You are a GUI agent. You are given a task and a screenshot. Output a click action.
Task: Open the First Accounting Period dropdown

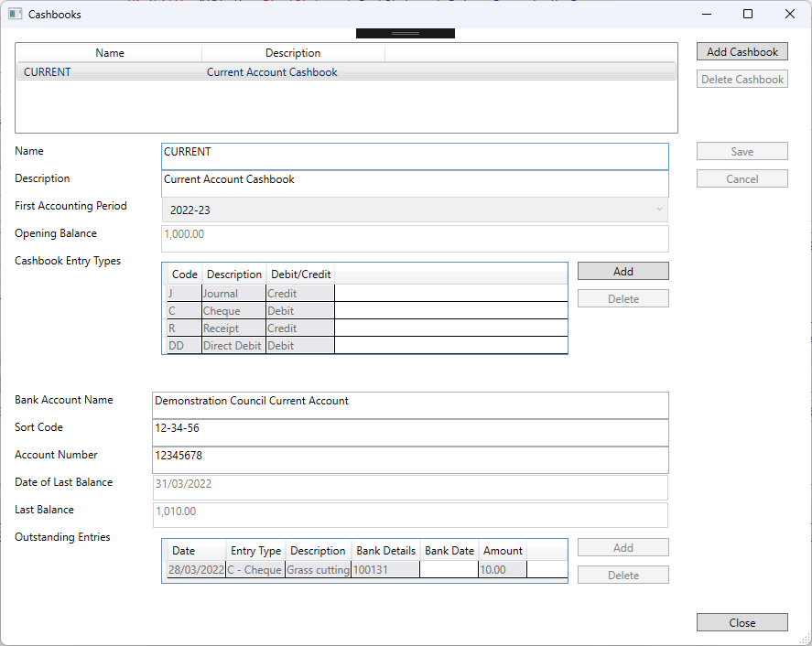pyautogui.click(x=415, y=210)
